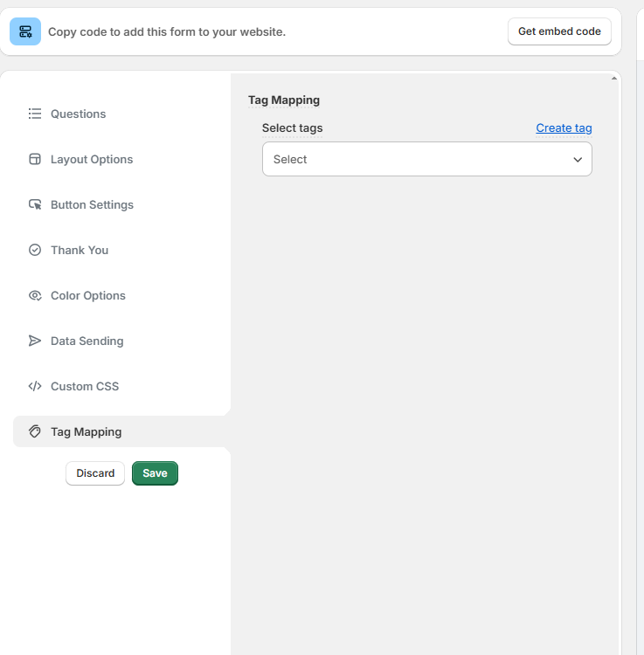Click the layout icon next to Layout Options
Screen dimensions: 644x655
click(x=35, y=159)
